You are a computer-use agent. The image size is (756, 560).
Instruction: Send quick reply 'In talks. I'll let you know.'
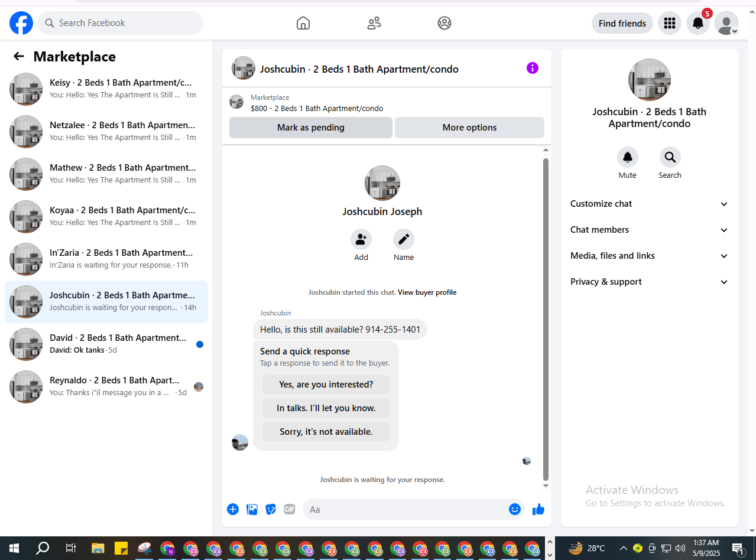pos(326,408)
